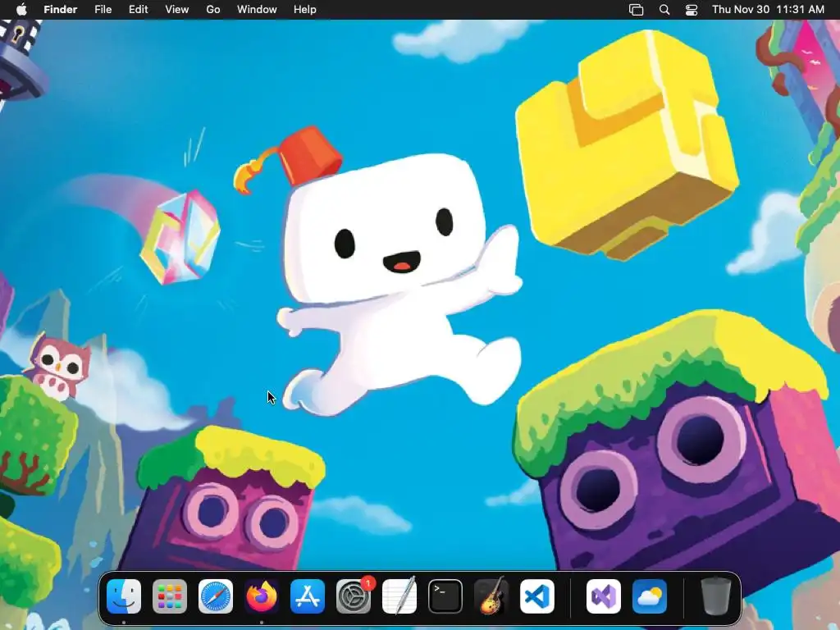Screen dimensions: 840x630
Task: Open the Edit menu
Action: (x=138, y=10)
